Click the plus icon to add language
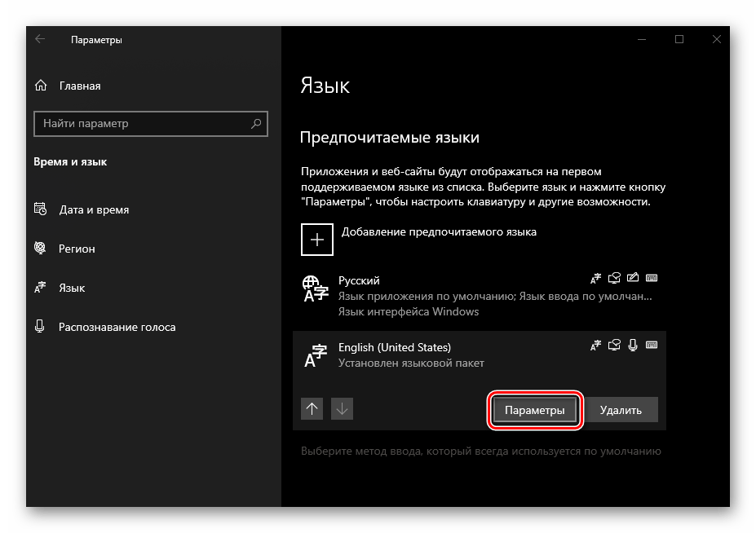The image size is (756, 533). tap(317, 239)
